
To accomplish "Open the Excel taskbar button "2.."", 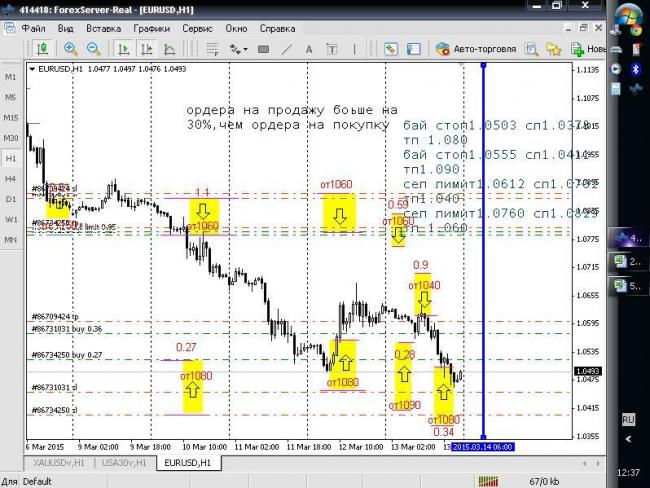I will point(629,262).
